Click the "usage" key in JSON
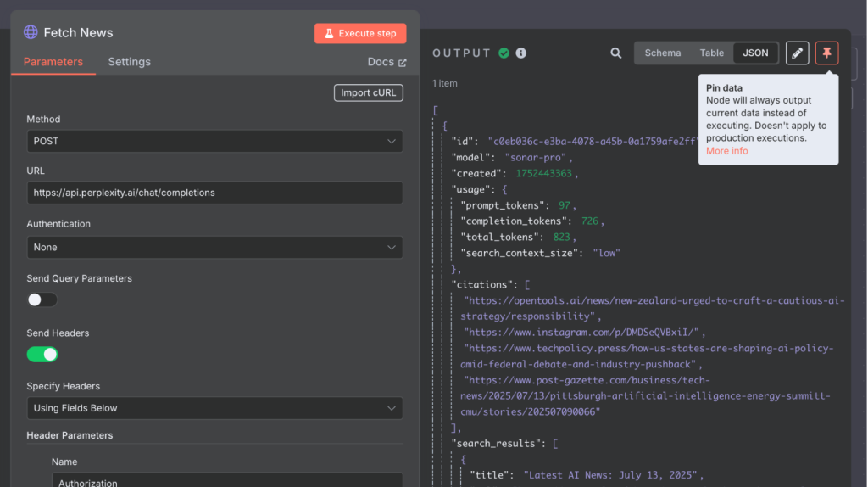 point(472,189)
